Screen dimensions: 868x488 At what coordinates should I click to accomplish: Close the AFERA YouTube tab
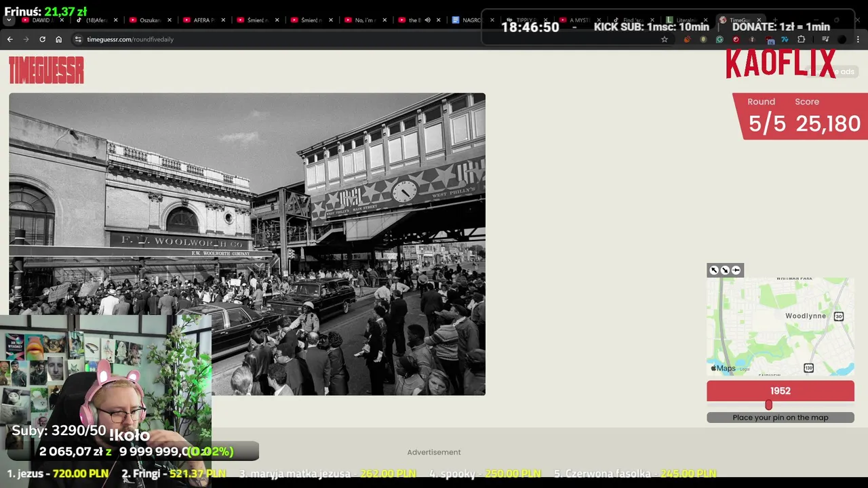tap(223, 20)
